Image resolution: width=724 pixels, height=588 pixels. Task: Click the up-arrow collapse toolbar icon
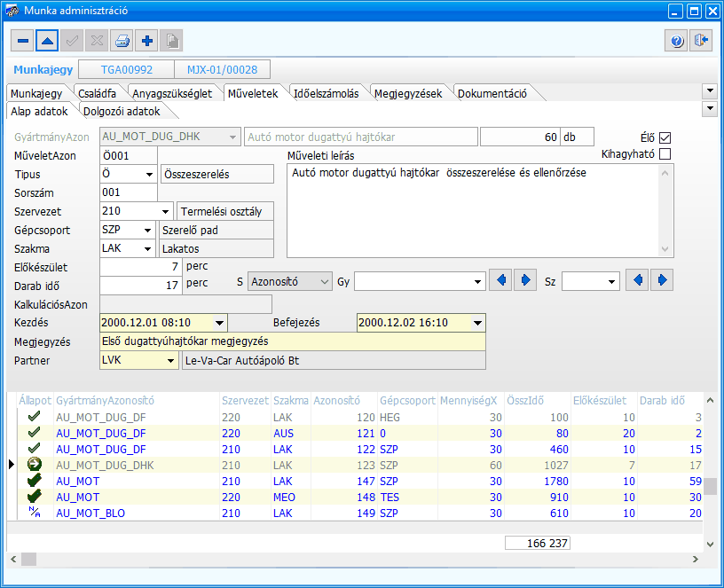(x=47, y=41)
